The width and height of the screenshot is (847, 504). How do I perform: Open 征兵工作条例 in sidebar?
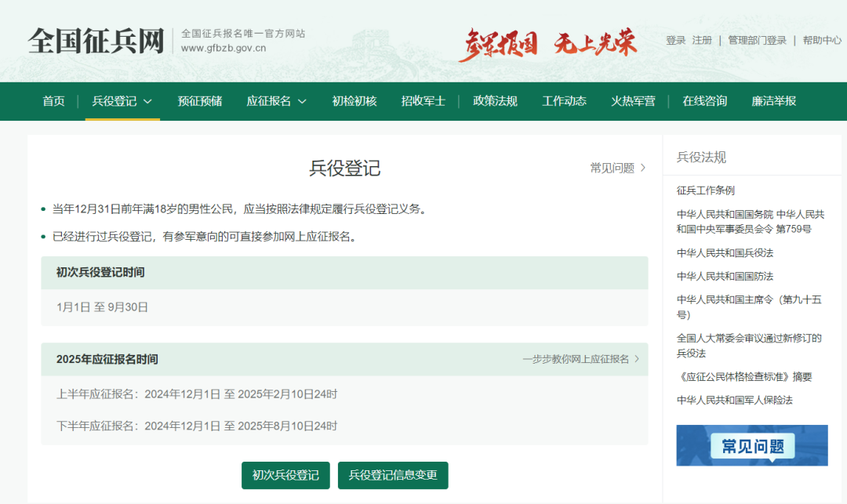pyautogui.click(x=706, y=190)
